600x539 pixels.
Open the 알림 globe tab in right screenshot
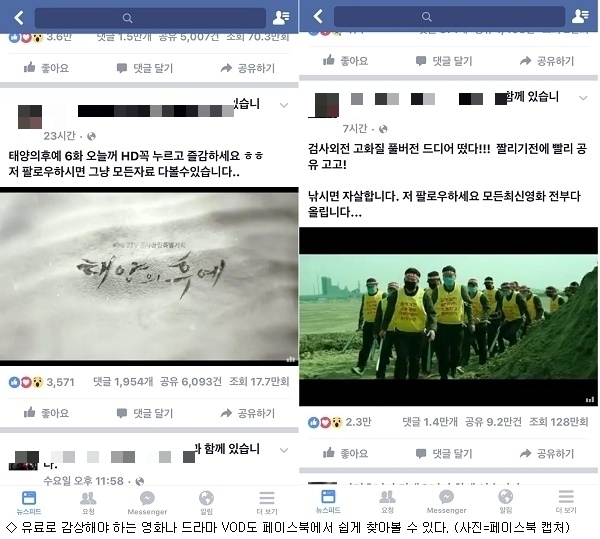point(505,502)
